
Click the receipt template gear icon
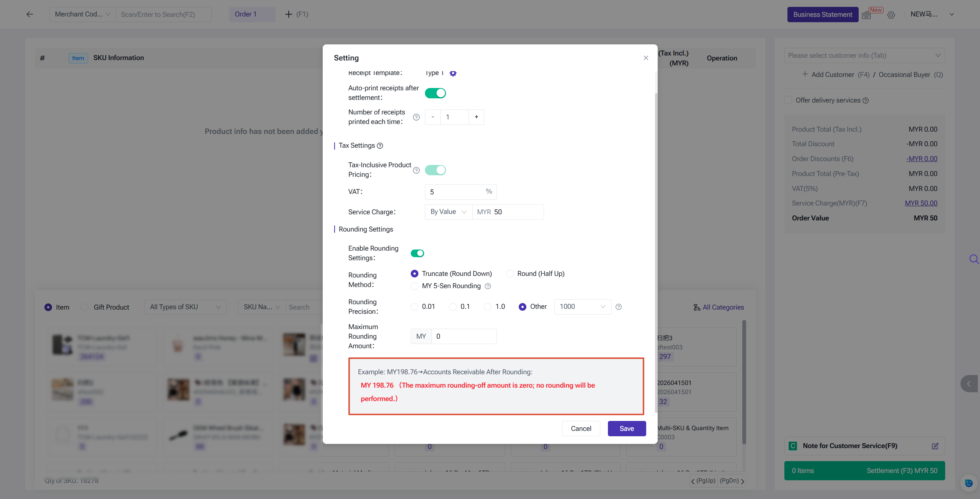tap(453, 73)
